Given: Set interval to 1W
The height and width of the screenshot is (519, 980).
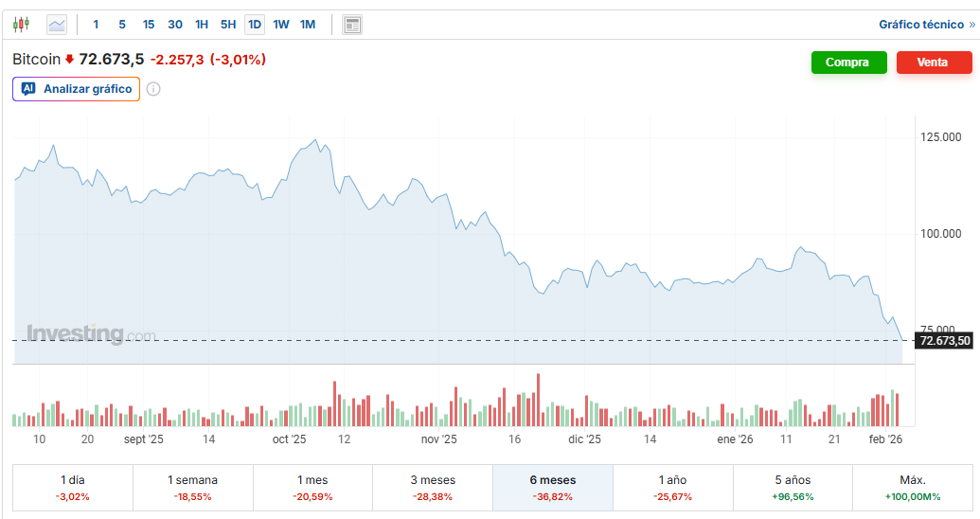Looking at the screenshot, I should 281,25.
